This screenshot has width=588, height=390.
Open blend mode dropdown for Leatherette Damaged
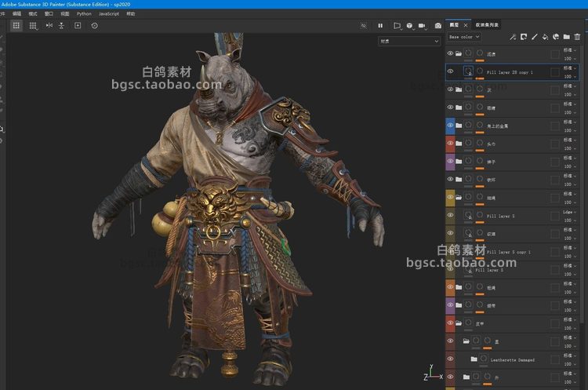click(x=570, y=355)
